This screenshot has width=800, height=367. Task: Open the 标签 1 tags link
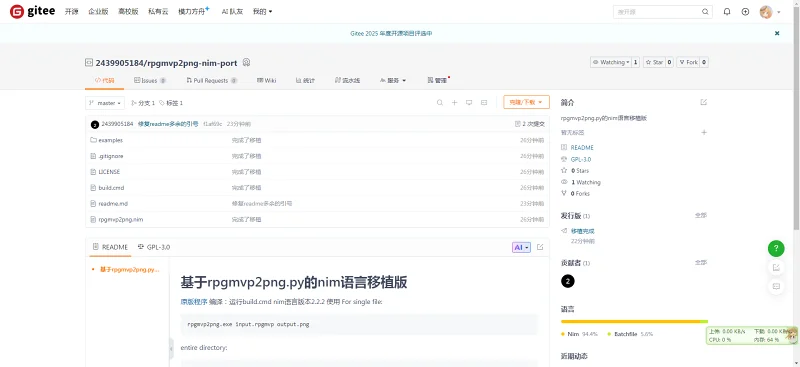[x=171, y=103]
